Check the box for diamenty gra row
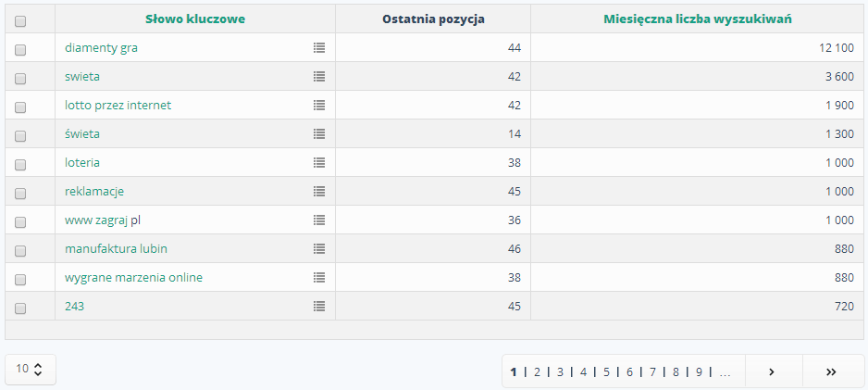 tap(20, 49)
